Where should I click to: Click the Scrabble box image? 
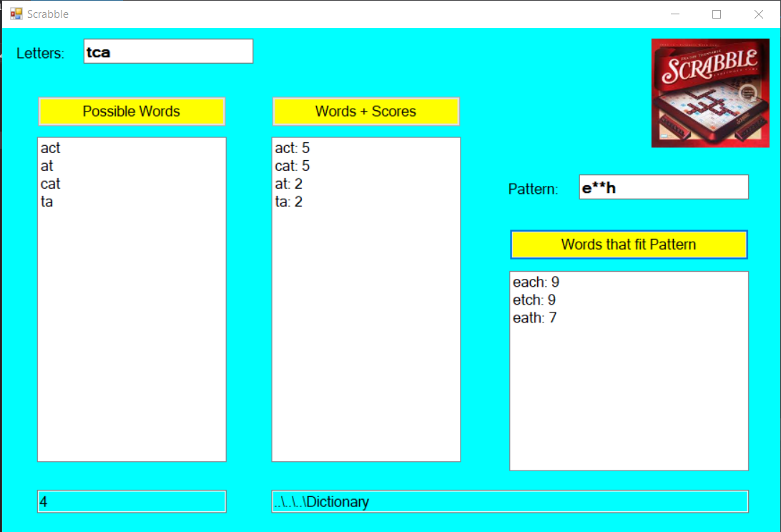tap(710, 93)
